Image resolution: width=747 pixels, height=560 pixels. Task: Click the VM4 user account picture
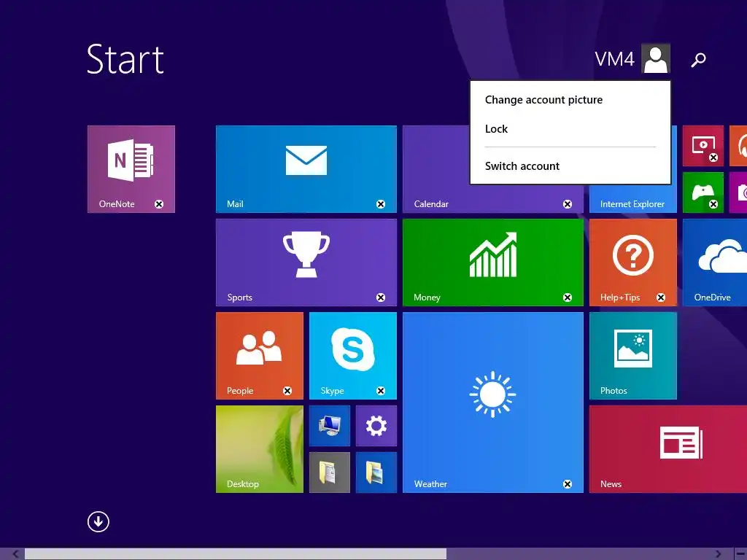(x=656, y=58)
